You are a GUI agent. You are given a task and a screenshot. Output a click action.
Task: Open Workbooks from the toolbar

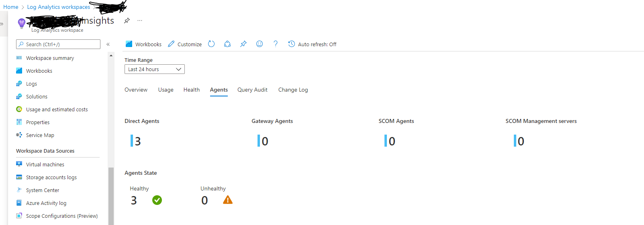pos(143,44)
